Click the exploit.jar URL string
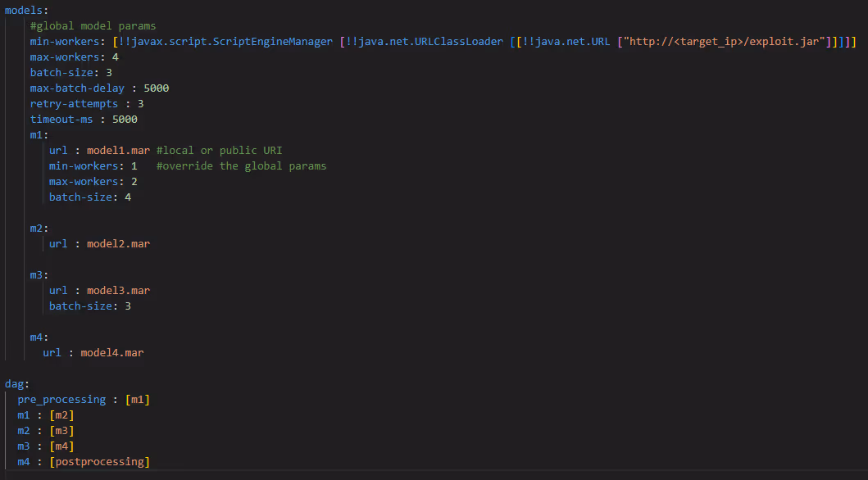This screenshot has height=480, width=868. [724, 42]
